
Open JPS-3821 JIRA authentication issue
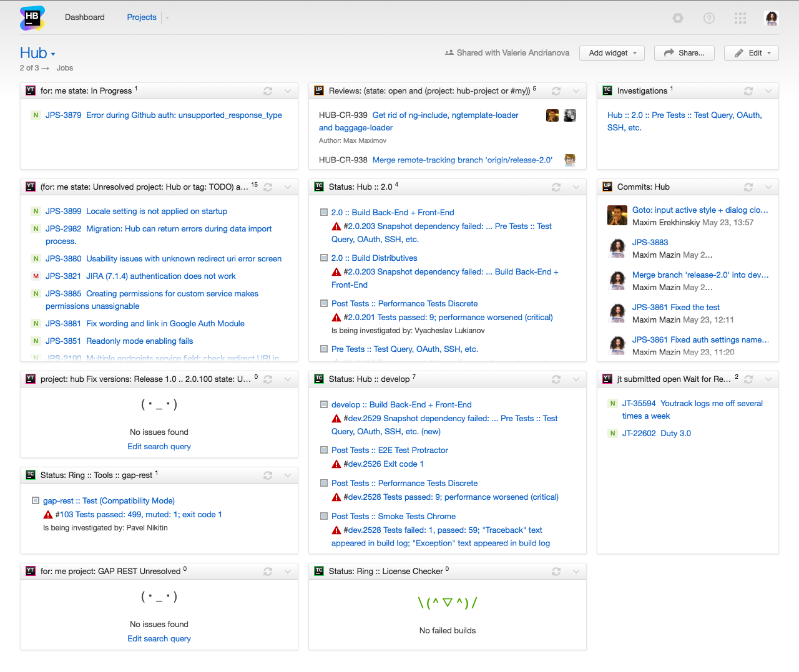pos(140,276)
